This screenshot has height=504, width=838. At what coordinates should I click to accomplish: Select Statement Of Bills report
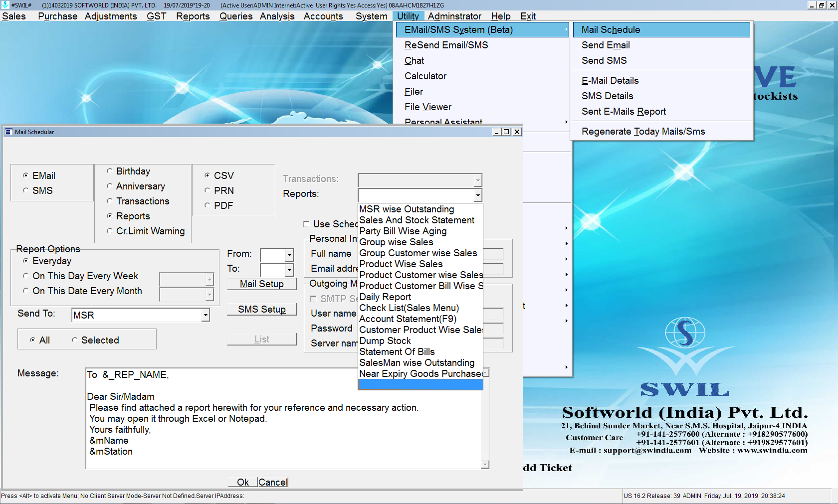(x=420, y=352)
